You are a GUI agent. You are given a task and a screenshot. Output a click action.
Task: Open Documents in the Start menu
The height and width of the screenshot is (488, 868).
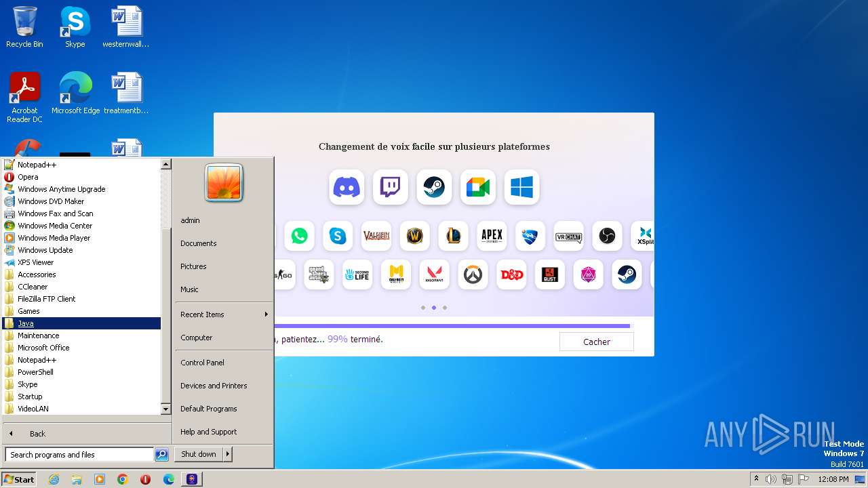tap(224, 243)
